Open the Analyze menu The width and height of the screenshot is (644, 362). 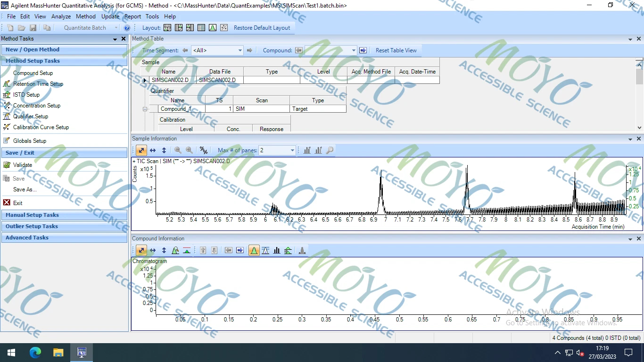pyautogui.click(x=61, y=16)
